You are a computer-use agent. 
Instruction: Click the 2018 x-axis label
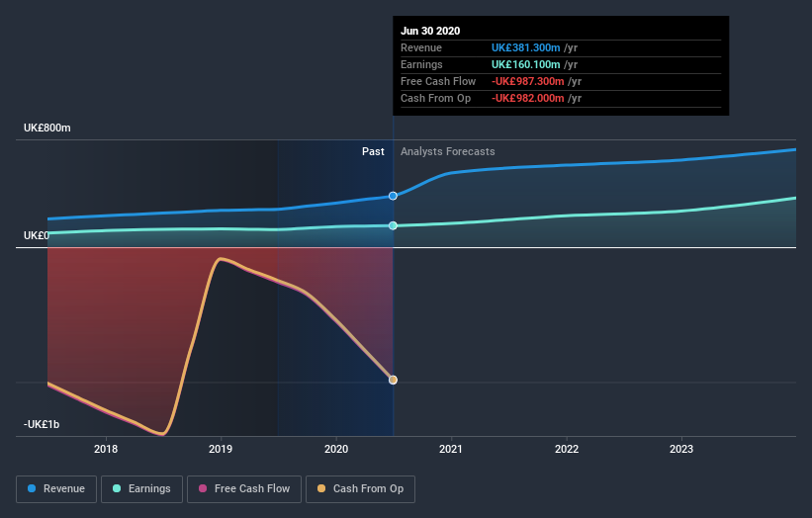click(x=106, y=449)
